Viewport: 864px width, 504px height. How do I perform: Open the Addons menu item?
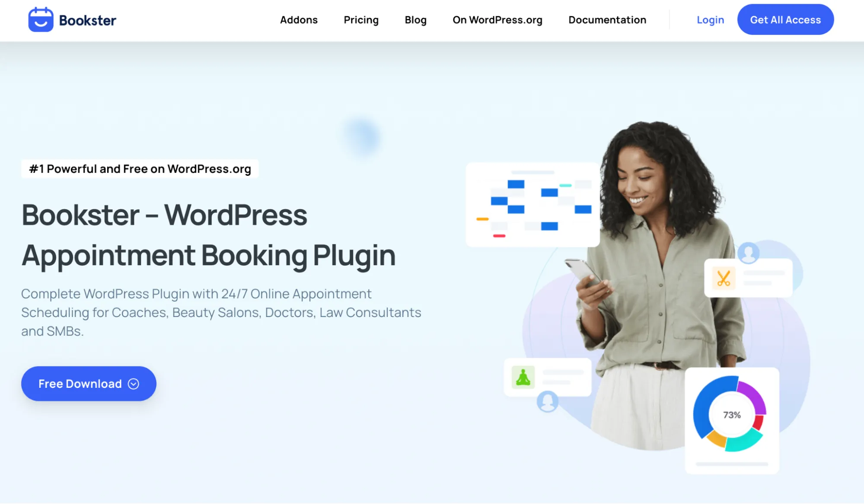click(299, 20)
